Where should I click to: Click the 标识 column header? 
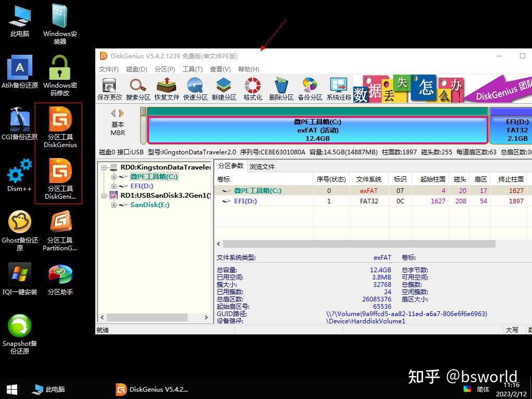point(400,179)
